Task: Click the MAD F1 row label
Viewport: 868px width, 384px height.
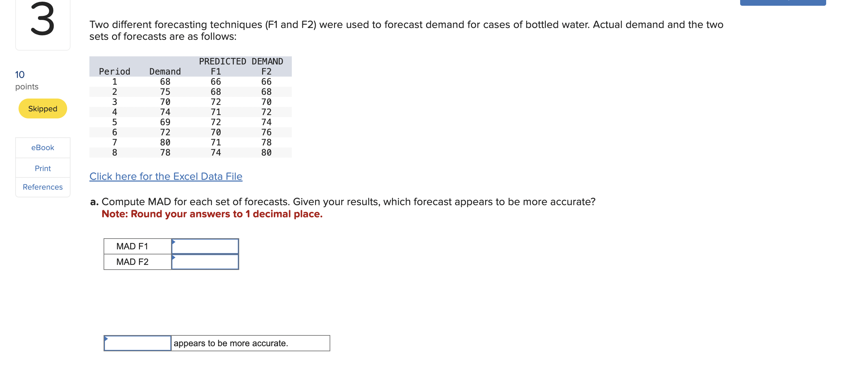Action: click(x=132, y=246)
